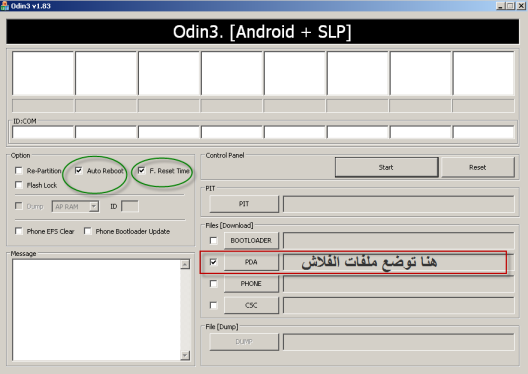Click inside the Message log area
Image resolution: width=528 pixels, height=374 pixels.
coord(96,310)
